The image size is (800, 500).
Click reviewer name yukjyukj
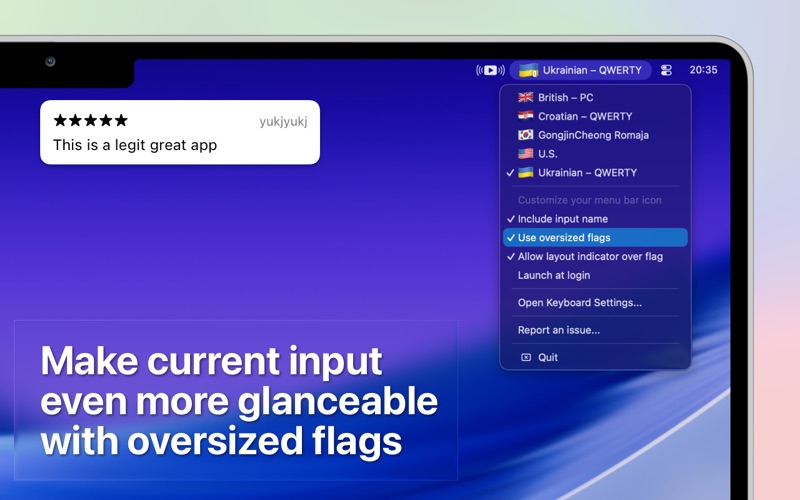tap(283, 121)
